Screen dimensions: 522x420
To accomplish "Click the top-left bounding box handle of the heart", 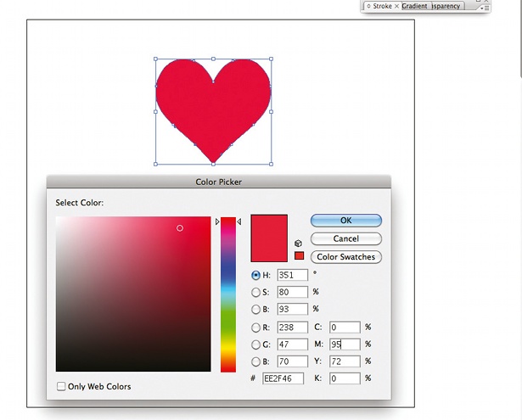I will pos(155,59).
